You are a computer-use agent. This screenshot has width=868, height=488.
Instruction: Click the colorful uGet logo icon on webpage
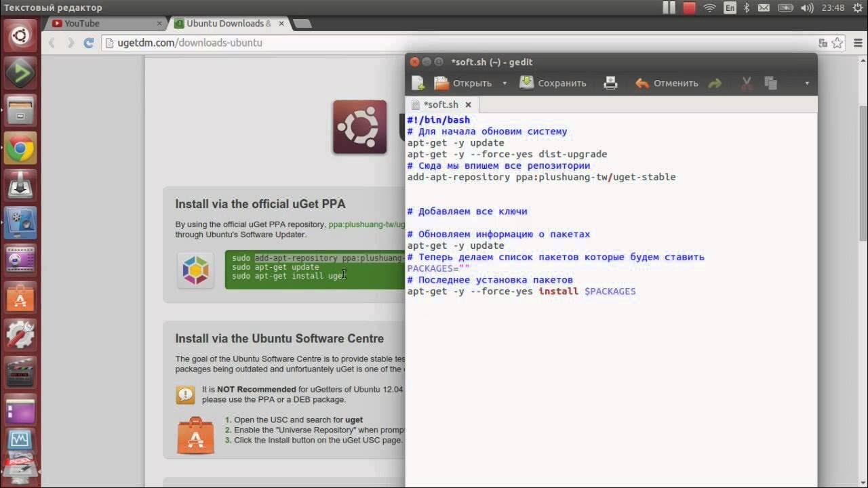[x=195, y=270]
